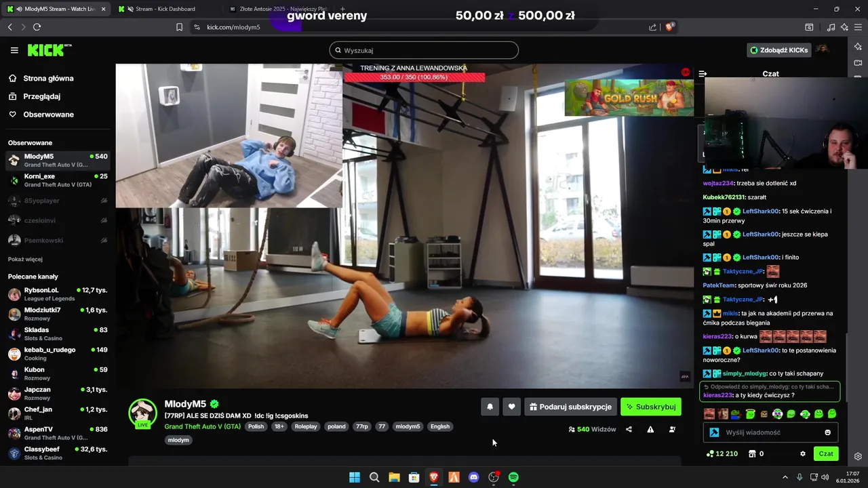Click the user icon beside report
868x488 pixels.
pos(672,429)
